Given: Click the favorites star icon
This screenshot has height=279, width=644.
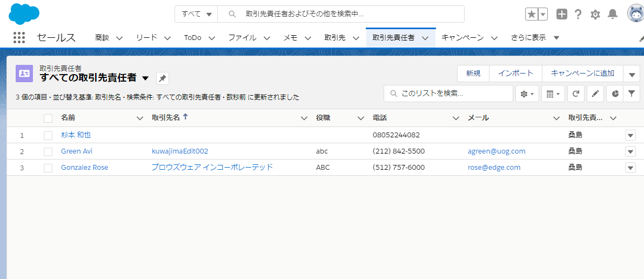Looking at the screenshot, I should [x=532, y=14].
